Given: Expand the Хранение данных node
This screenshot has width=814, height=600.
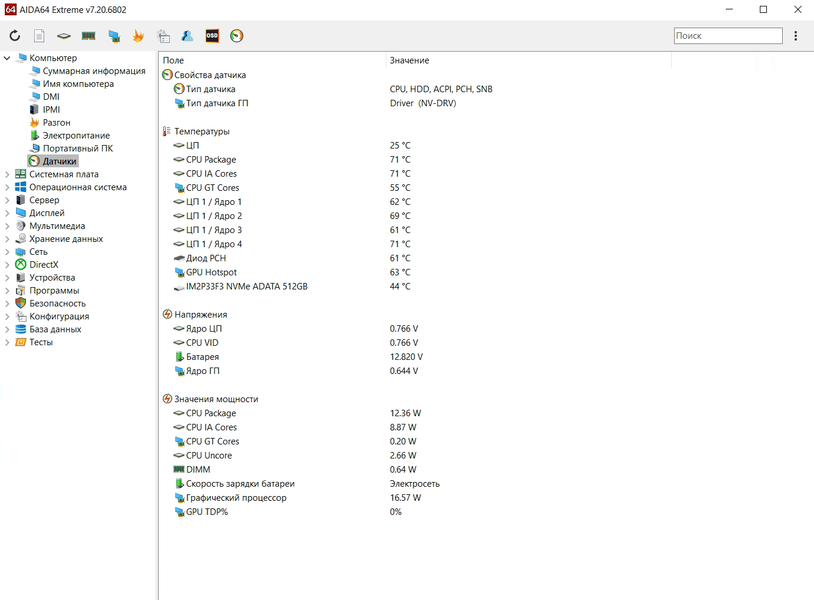Looking at the screenshot, I should (x=7, y=239).
